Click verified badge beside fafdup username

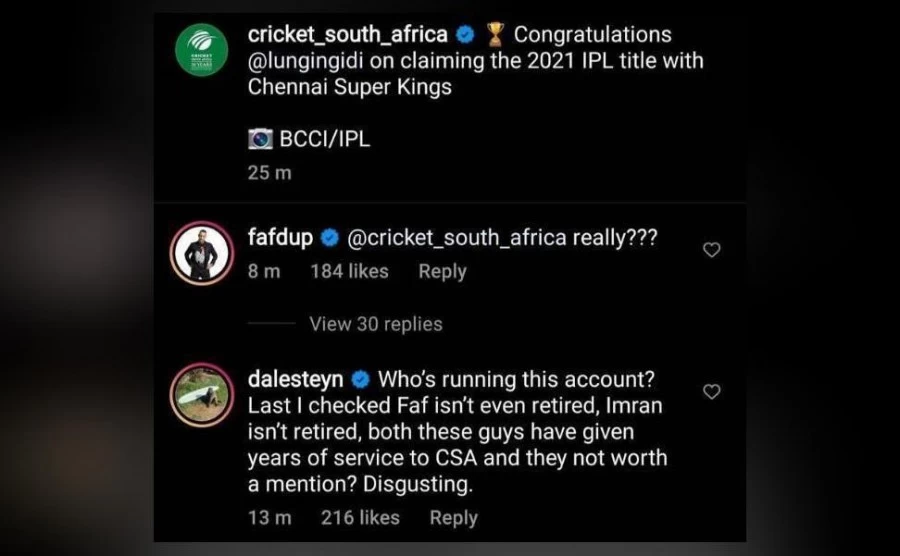tap(331, 239)
